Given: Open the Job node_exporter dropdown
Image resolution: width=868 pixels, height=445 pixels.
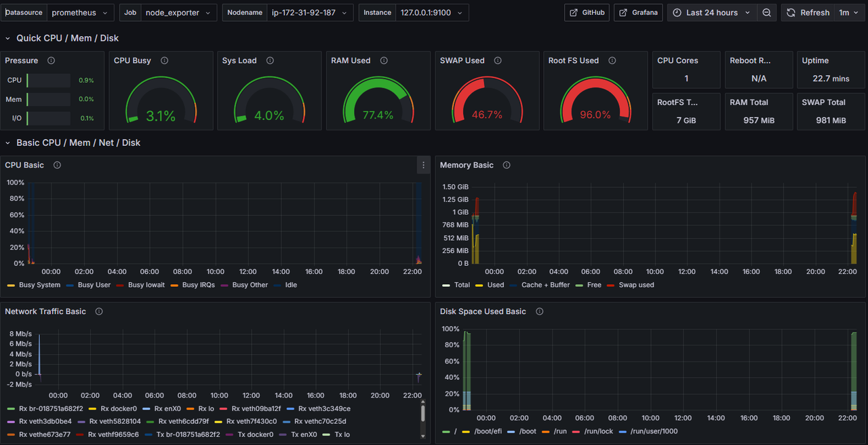Looking at the screenshot, I should coord(179,13).
